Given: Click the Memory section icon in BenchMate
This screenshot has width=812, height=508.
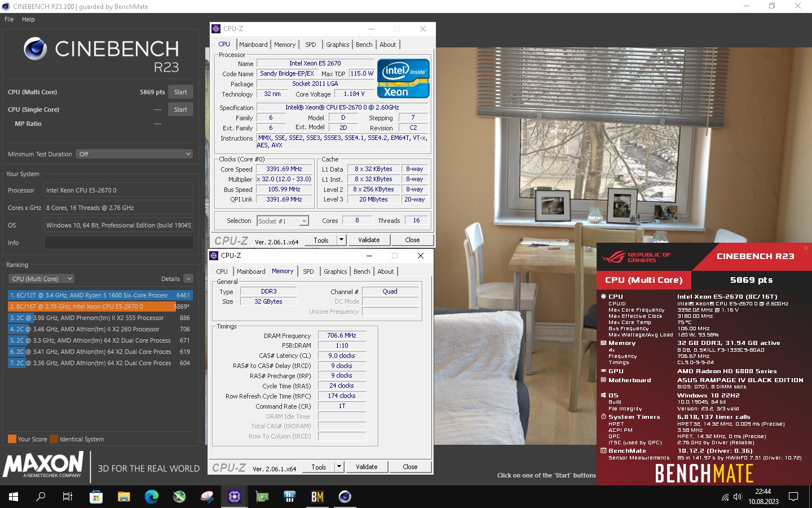Looking at the screenshot, I should click(x=603, y=343).
